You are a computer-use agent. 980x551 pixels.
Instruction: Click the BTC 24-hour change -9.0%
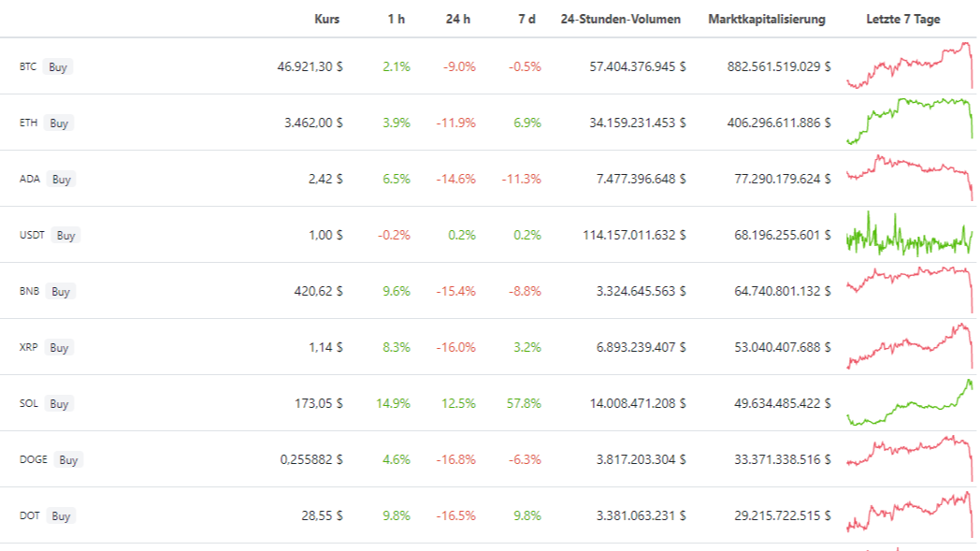tap(459, 66)
